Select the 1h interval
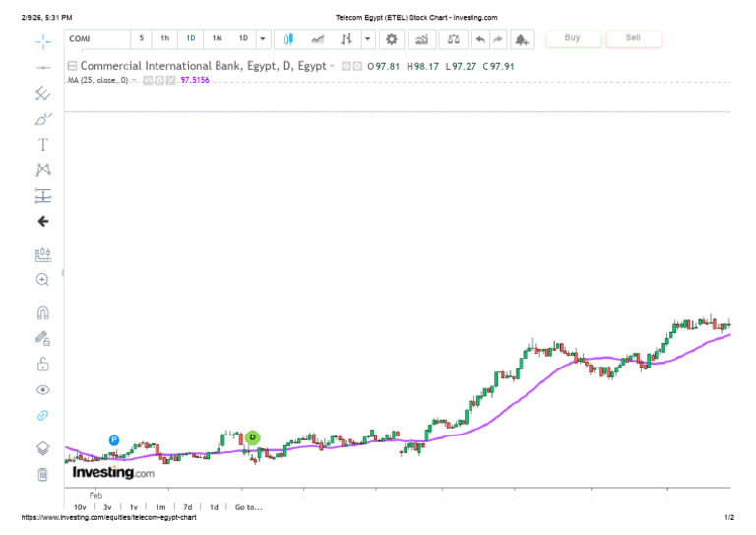Image resolution: width=756 pixels, height=535 pixels. click(x=165, y=38)
